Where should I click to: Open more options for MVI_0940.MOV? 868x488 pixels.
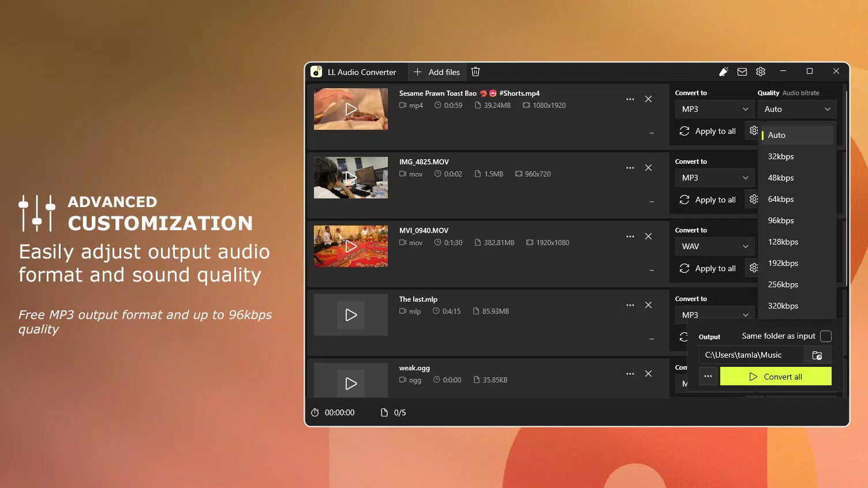click(630, 237)
